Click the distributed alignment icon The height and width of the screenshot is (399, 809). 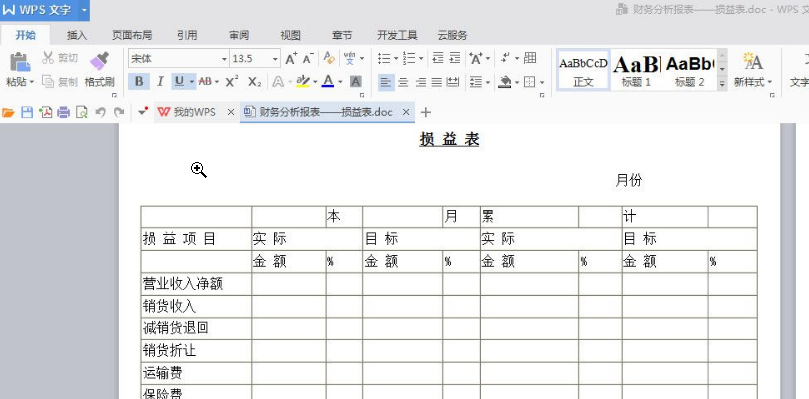[x=453, y=82]
